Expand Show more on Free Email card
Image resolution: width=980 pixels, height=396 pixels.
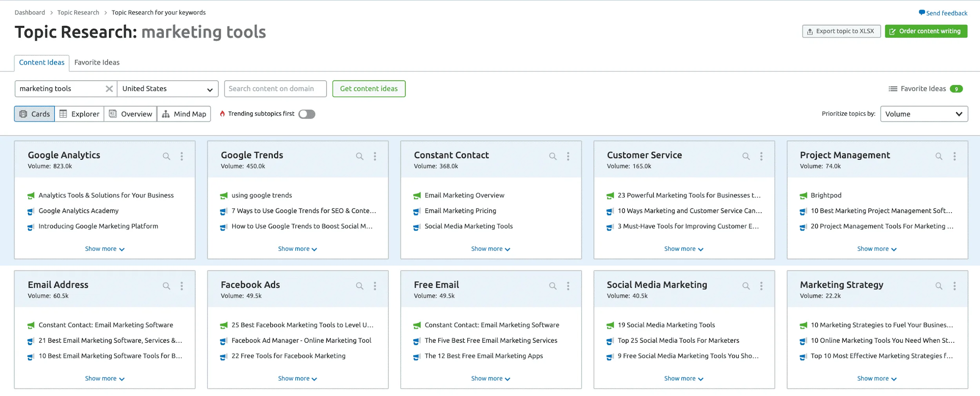[x=491, y=378]
